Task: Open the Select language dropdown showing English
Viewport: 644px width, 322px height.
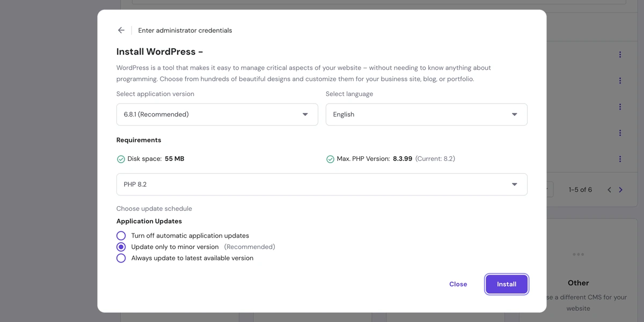Action: point(427,114)
